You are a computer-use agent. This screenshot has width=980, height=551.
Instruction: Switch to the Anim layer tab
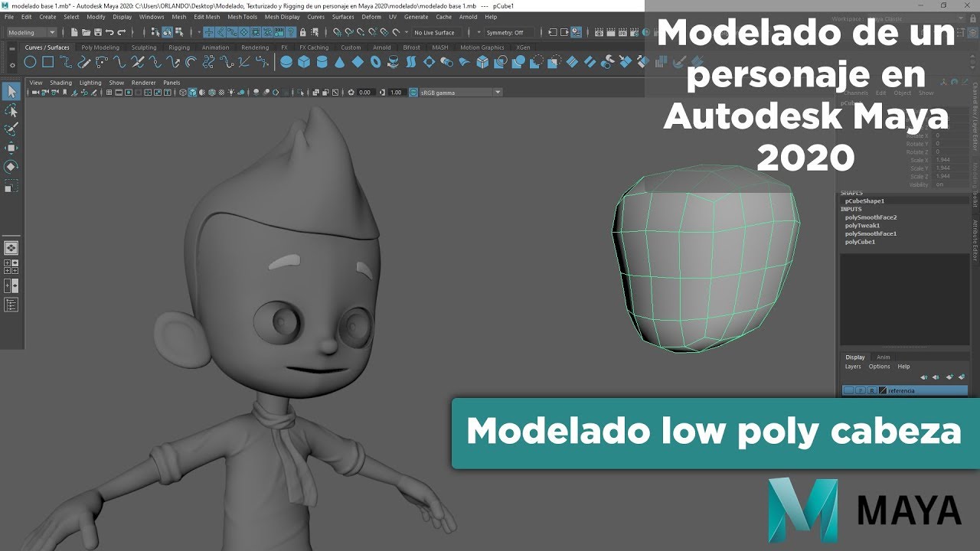point(883,357)
